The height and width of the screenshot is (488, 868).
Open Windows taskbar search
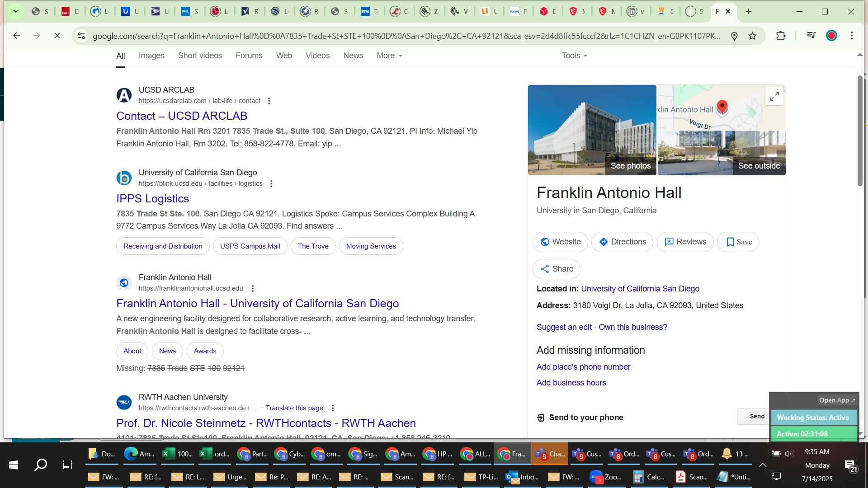click(41, 465)
